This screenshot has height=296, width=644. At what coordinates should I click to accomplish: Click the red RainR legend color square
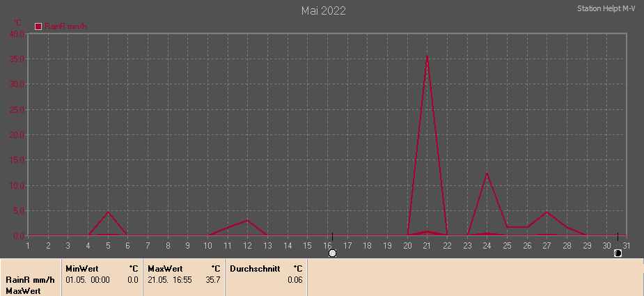(x=38, y=26)
